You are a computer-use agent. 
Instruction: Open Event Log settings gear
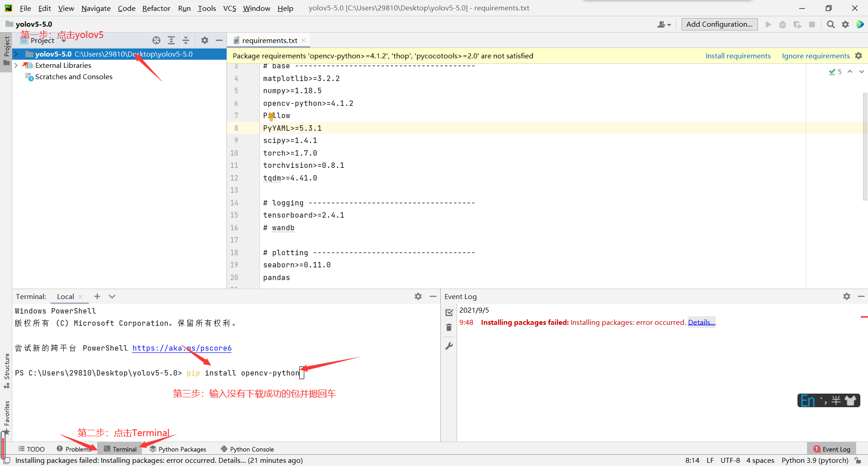coord(847,296)
